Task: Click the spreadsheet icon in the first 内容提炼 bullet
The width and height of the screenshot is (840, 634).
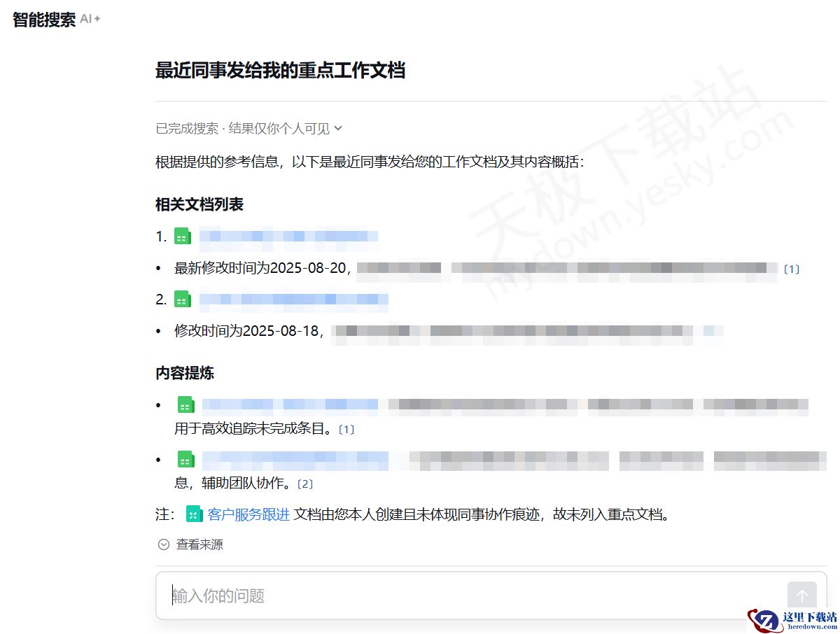Action: click(185, 404)
